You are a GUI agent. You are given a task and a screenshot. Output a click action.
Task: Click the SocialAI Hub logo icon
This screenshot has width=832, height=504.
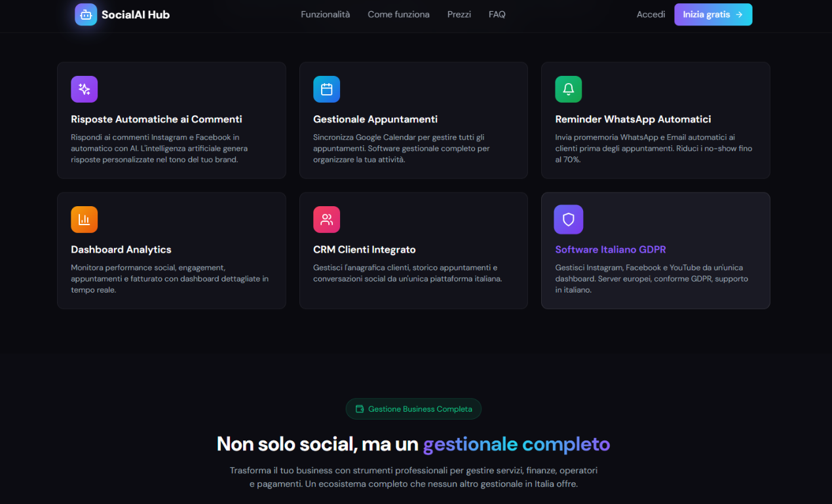pyautogui.click(x=85, y=14)
